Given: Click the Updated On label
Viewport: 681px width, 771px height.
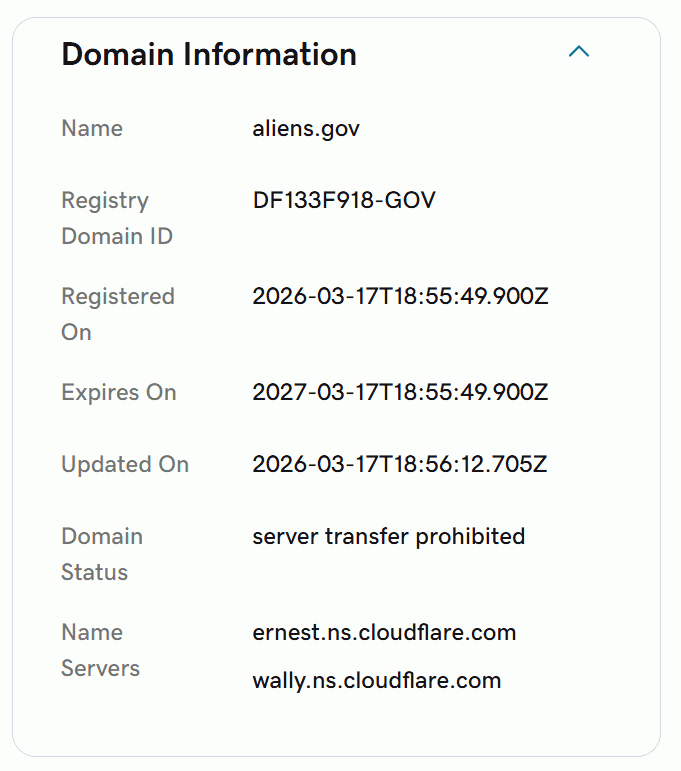Looking at the screenshot, I should point(125,465).
